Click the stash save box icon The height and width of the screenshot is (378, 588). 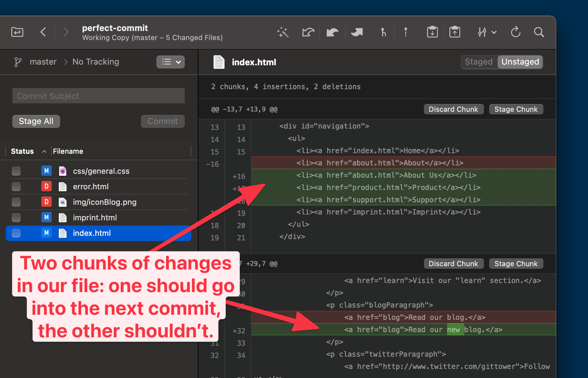[x=432, y=32]
